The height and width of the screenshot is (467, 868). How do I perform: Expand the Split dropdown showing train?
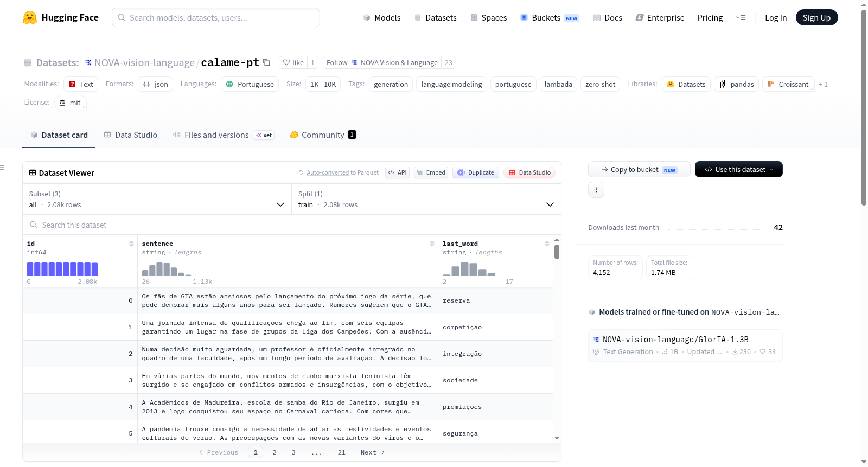pyautogui.click(x=426, y=199)
